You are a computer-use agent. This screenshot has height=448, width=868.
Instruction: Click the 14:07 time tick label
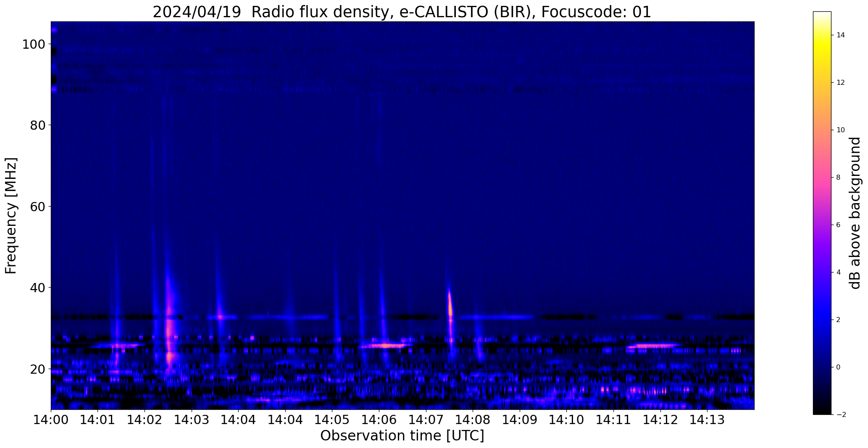click(426, 419)
